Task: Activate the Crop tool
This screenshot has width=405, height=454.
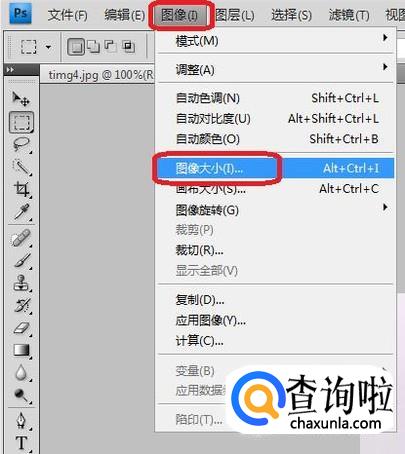Action: click(x=21, y=189)
